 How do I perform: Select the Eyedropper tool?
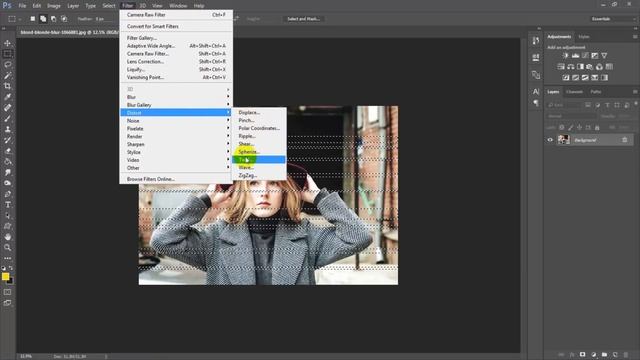(7, 97)
